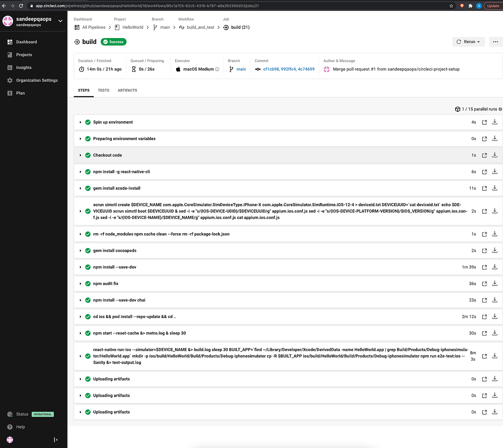Expand the react-native run-ios step
Screen dimensions: 503x448
pos(80,356)
